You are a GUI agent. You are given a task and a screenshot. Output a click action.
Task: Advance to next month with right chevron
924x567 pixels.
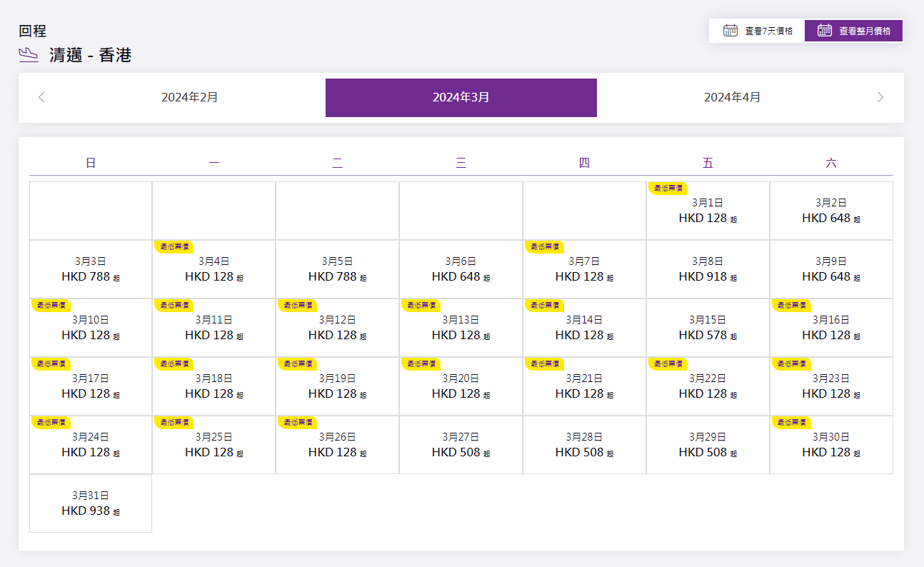tap(880, 97)
